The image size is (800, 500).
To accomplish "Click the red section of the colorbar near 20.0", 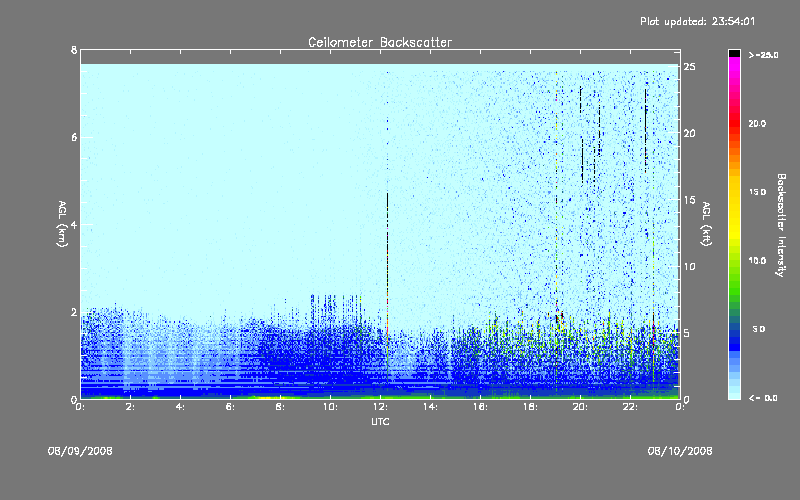I will pyautogui.click(x=734, y=122).
